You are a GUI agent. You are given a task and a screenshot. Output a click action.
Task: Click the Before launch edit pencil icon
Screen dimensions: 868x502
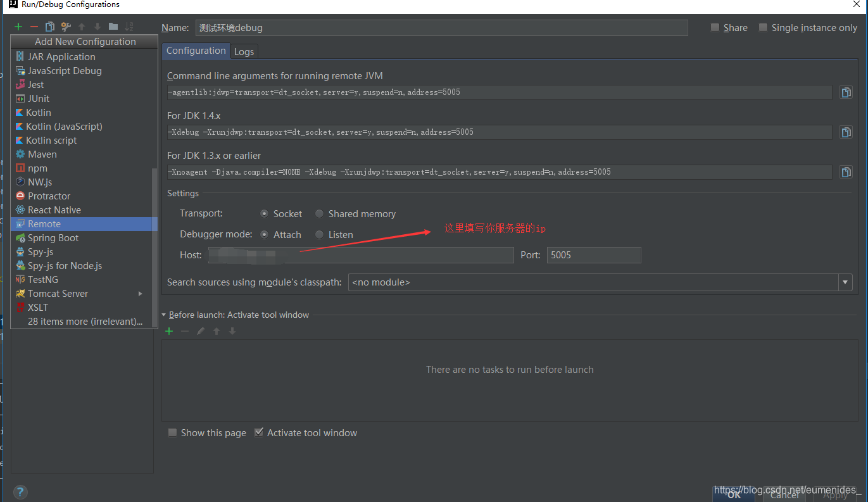pyautogui.click(x=201, y=331)
